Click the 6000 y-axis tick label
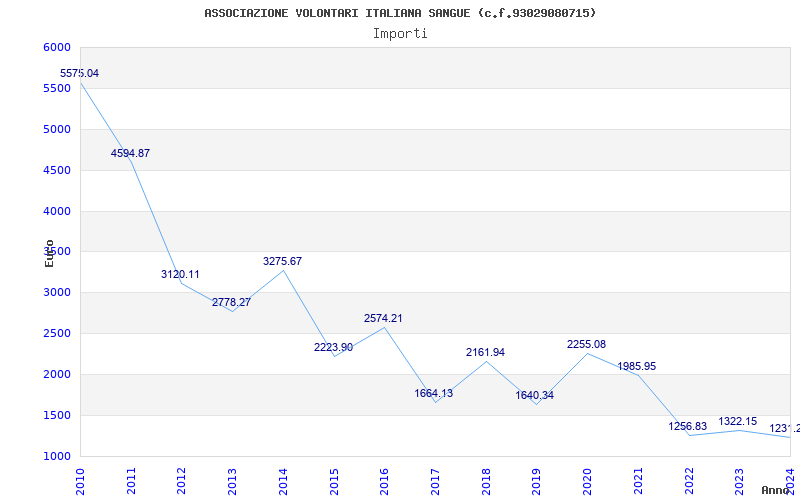This screenshot has height=500, width=800. point(56,47)
